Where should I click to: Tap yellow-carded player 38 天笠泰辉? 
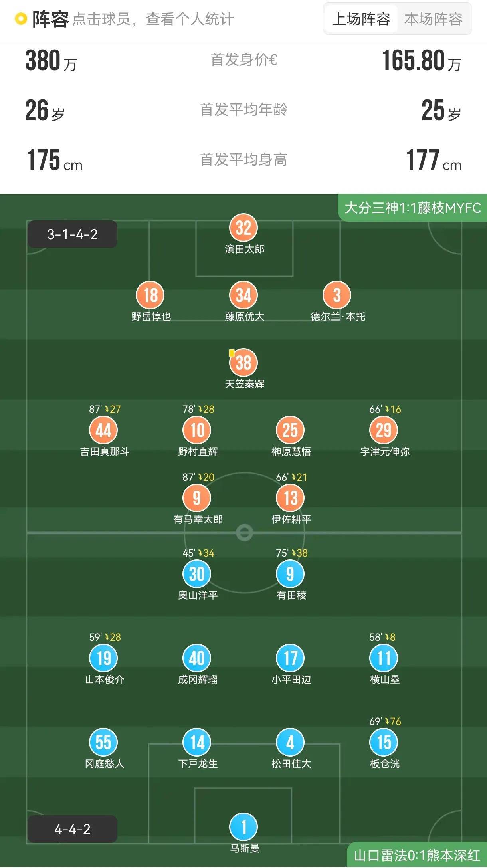coord(243,363)
